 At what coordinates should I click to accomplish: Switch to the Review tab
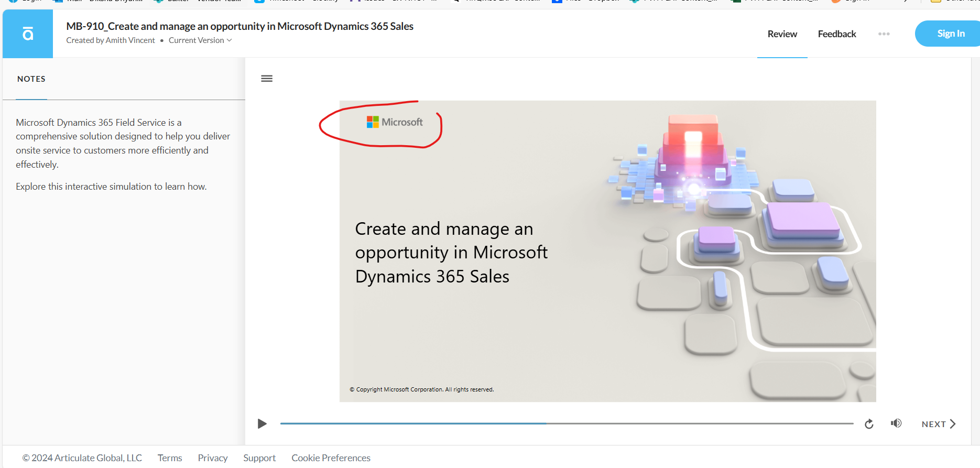(x=782, y=34)
